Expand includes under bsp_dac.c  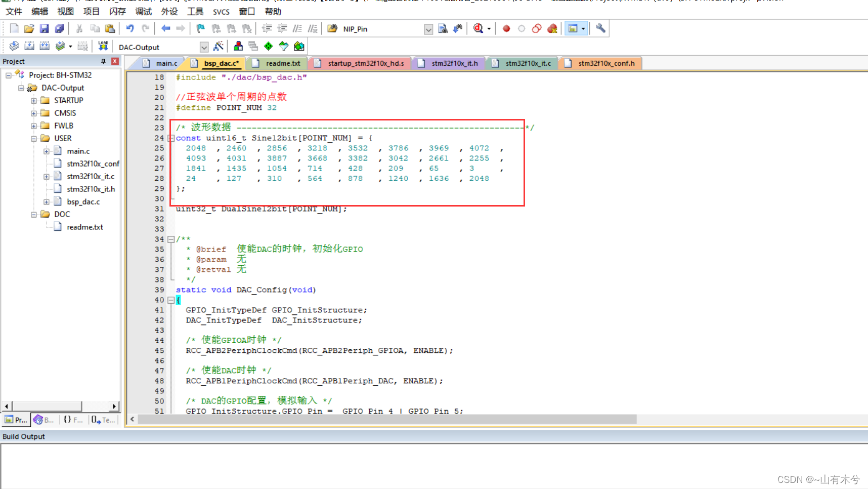click(x=47, y=201)
